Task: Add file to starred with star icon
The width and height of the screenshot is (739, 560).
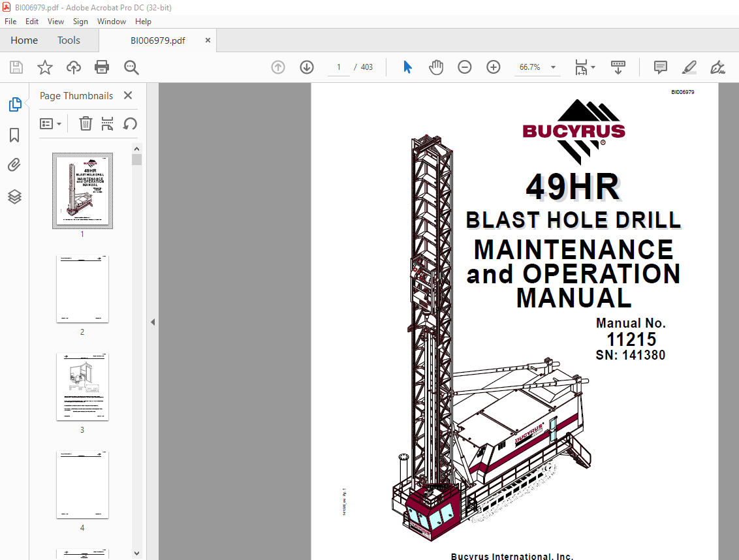Action: tap(45, 67)
